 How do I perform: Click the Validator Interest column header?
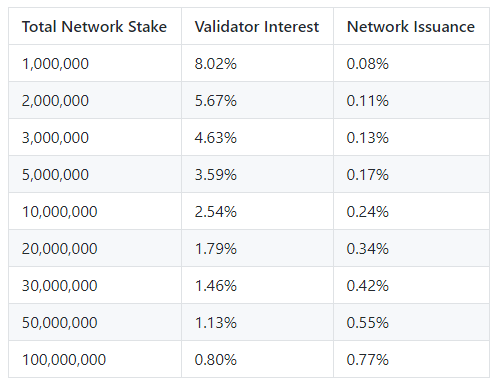point(257,27)
